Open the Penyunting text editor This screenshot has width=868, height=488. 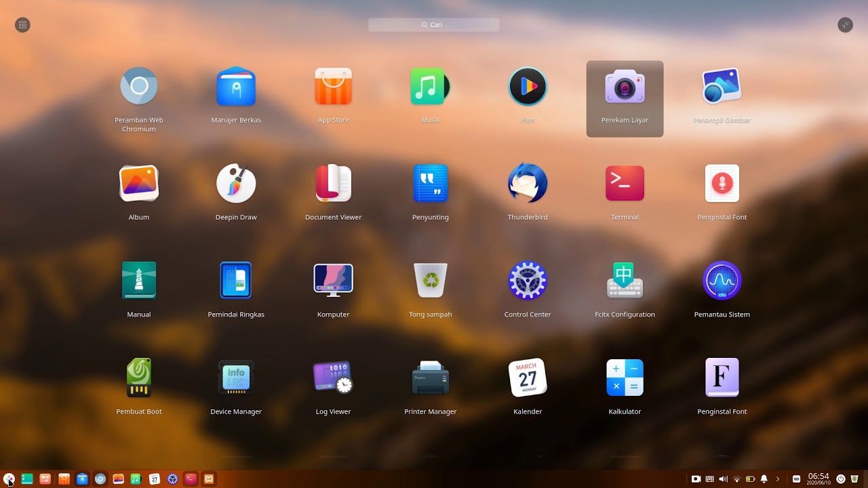[x=430, y=184]
